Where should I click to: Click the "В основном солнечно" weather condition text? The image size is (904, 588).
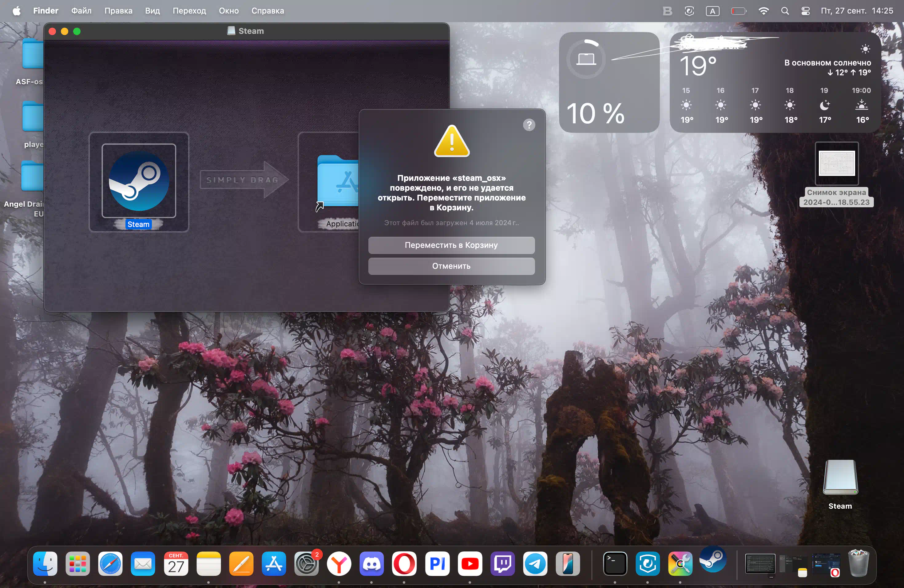[x=828, y=63]
